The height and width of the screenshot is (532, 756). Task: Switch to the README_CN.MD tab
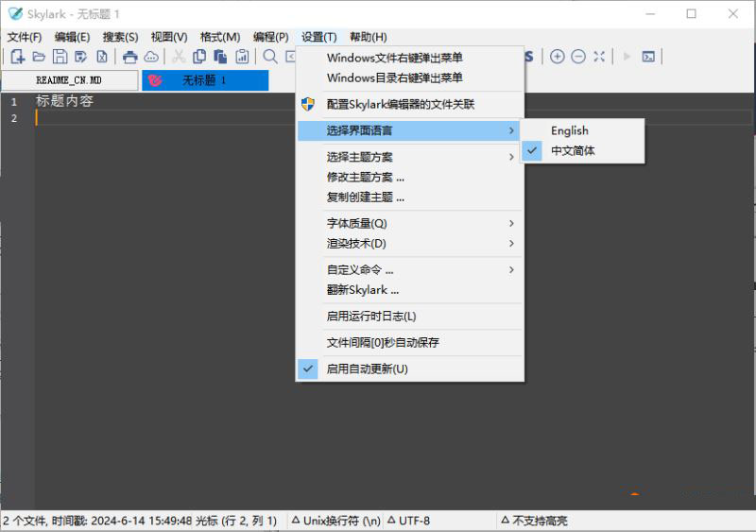click(69, 80)
